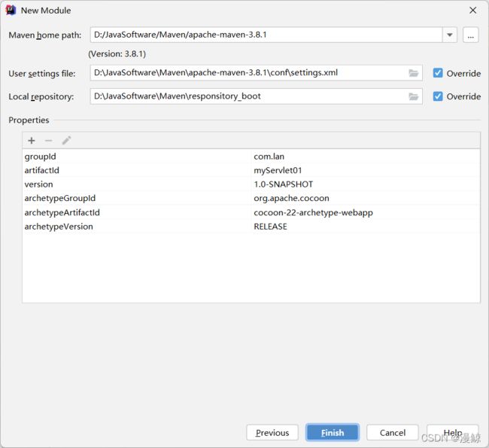Click the 1.0-SNAPSHOT value cell

click(x=366, y=184)
